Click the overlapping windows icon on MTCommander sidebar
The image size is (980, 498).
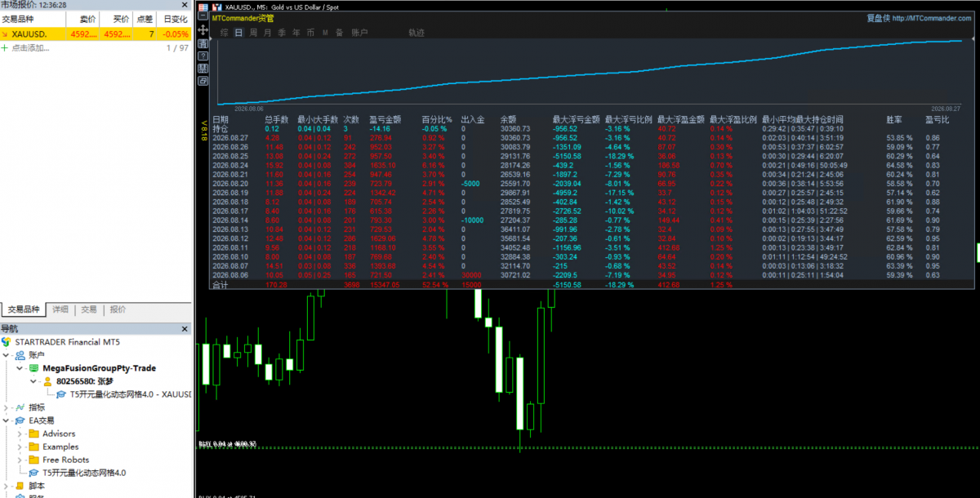tap(203, 81)
